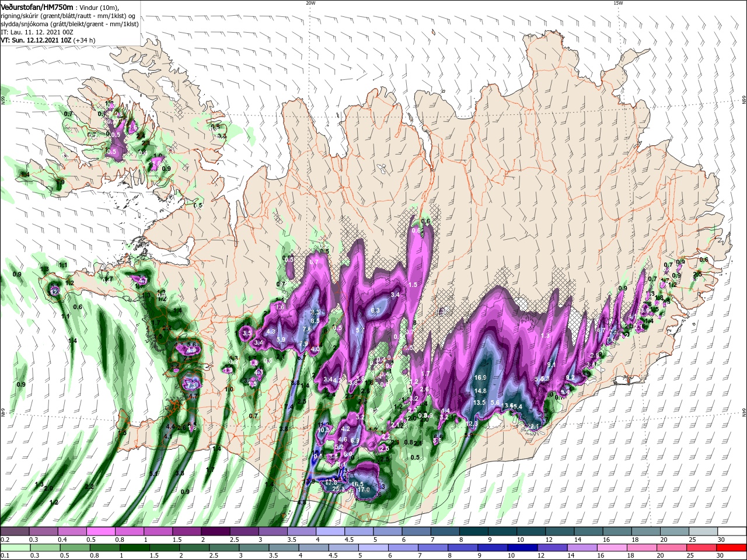747x560 pixels.
Task: Select snow legend swatch between 20 and 25
Action: (675, 532)
